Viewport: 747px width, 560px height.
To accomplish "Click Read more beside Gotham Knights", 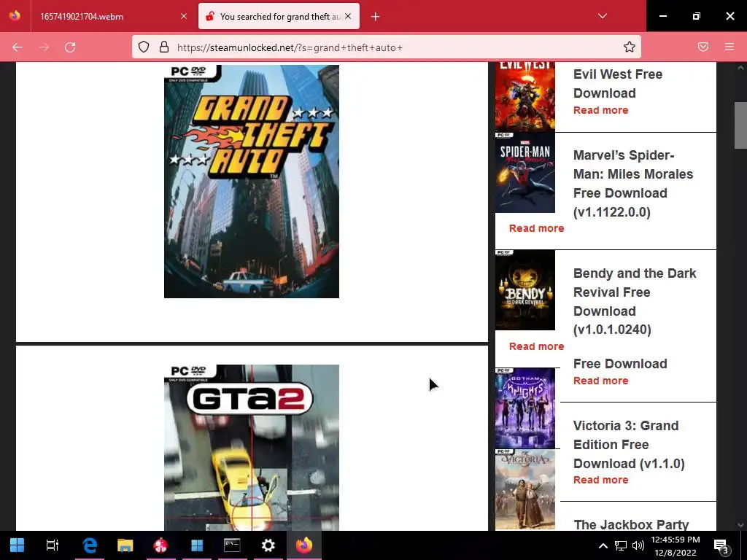I will 601,381.
